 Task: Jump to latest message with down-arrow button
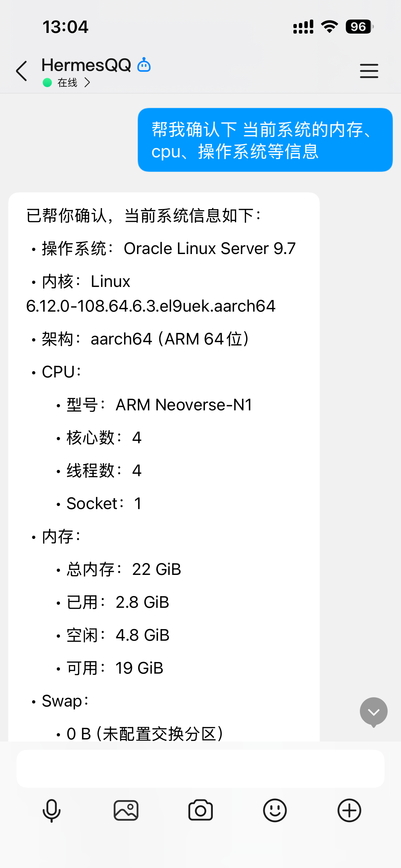[374, 712]
